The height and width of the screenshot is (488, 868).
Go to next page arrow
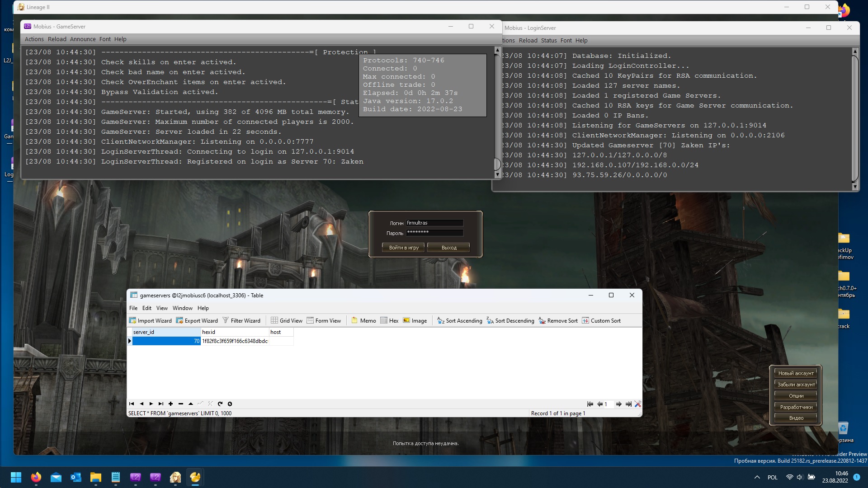click(618, 404)
